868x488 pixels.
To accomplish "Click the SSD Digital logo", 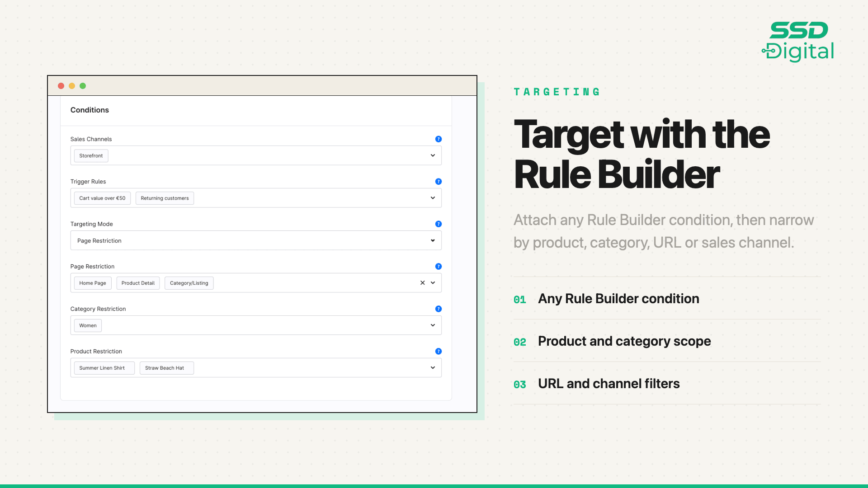I will (798, 42).
